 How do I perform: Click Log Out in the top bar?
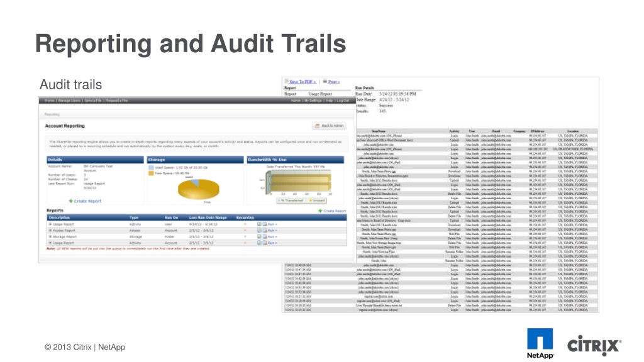click(343, 101)
